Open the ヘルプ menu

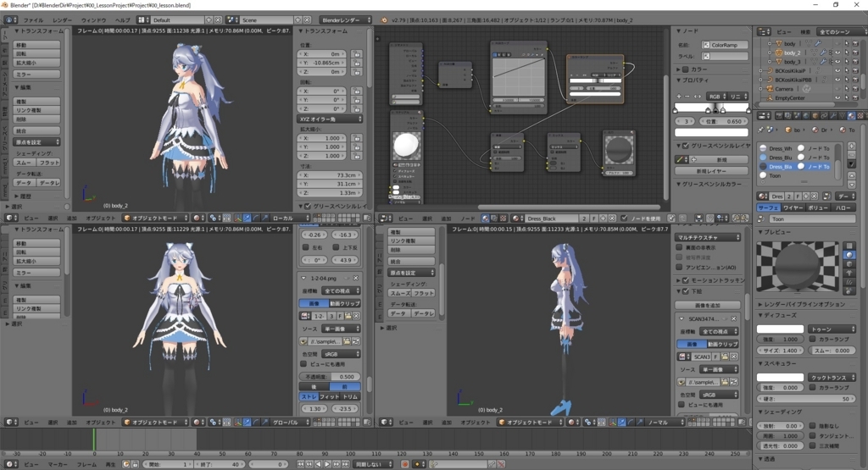pos(122,20)
